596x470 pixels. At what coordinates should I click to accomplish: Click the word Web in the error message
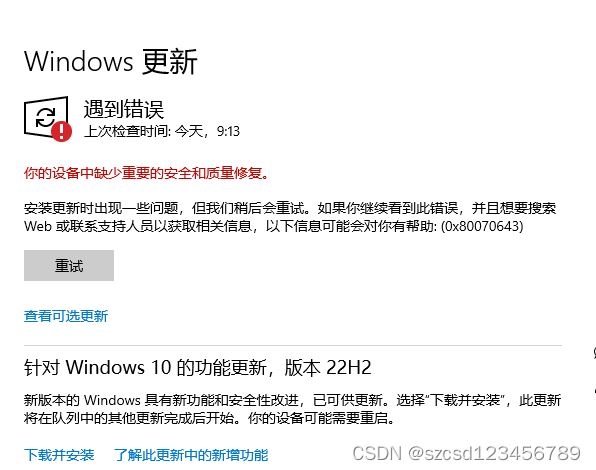click(x=38, y=226)
